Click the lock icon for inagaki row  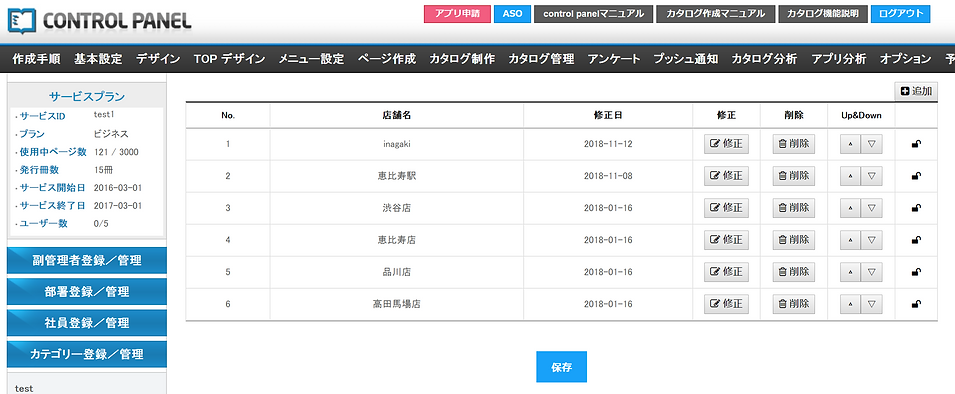click(x=915, y=144)
